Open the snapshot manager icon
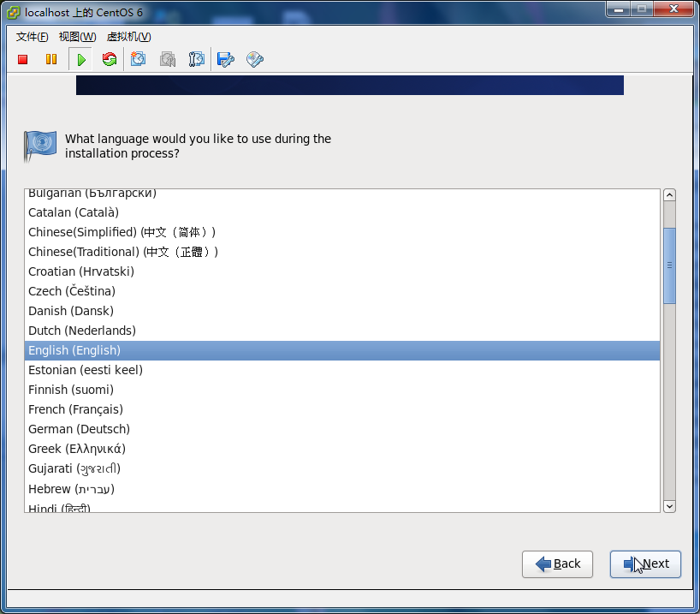The width and height of the screenshot is (700, 614). point(196,60)
